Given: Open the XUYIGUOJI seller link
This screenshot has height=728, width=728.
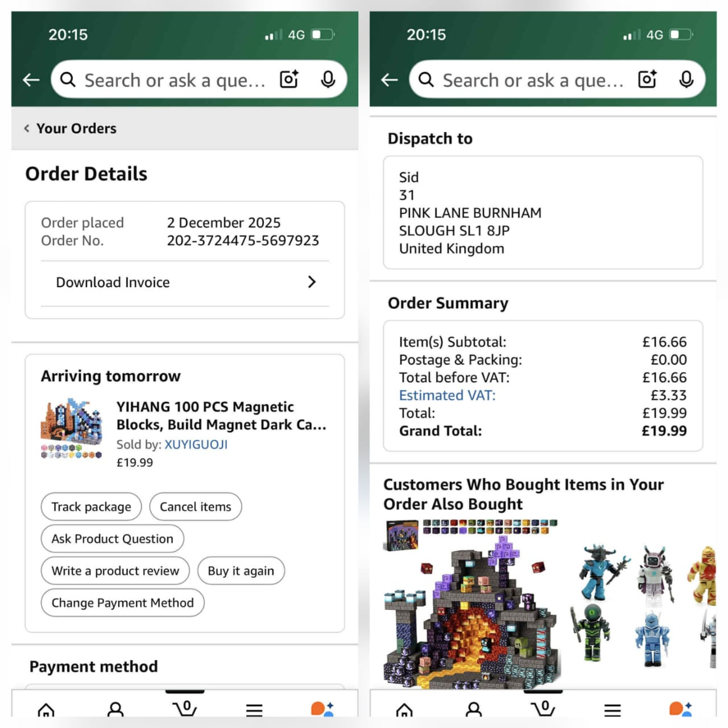Looking at the screenshot, I should [196, 445].
